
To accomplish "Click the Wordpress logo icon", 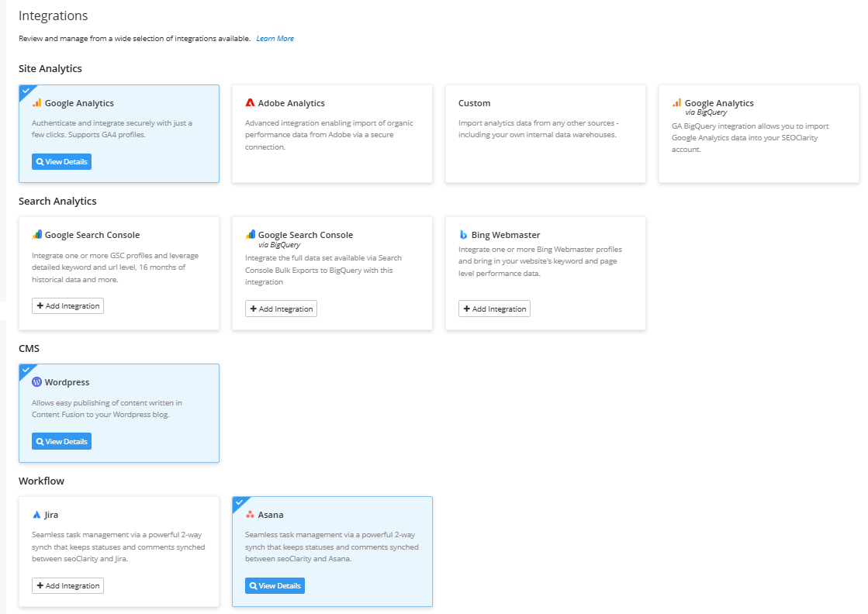I will click(x=36, y=382).
